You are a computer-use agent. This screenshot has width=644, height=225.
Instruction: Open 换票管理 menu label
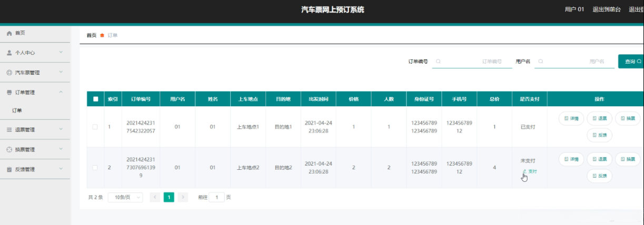(x=25, y=150)
